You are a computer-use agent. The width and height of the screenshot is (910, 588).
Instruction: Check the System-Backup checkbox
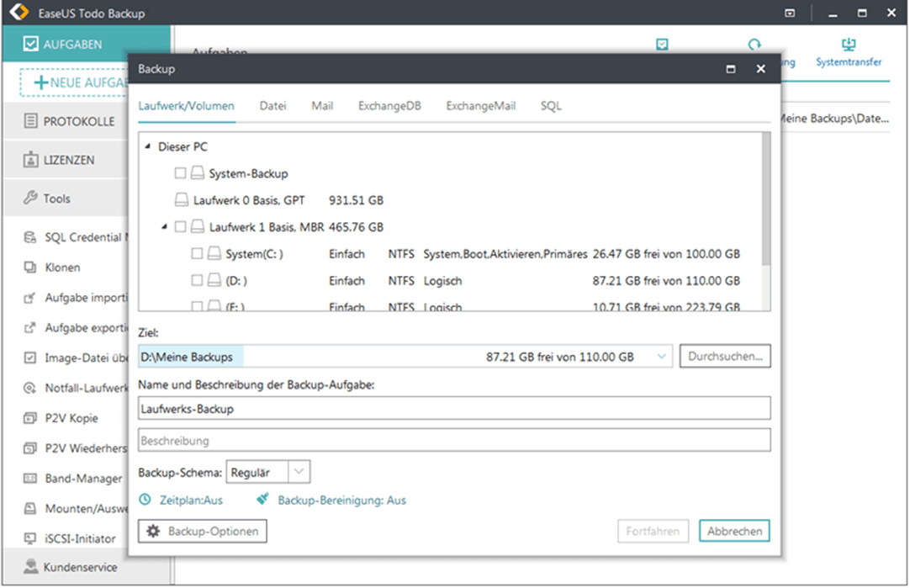coord(181,173)
